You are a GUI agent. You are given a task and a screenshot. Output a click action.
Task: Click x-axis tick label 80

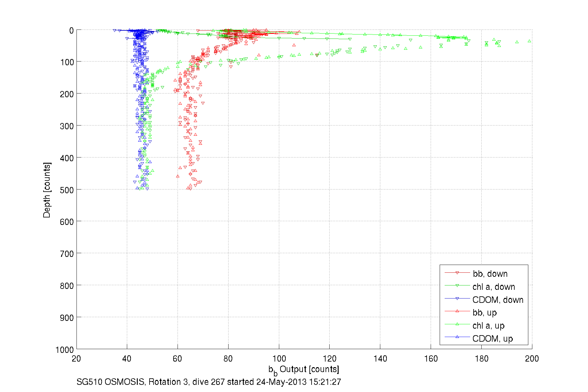[228, 359]
